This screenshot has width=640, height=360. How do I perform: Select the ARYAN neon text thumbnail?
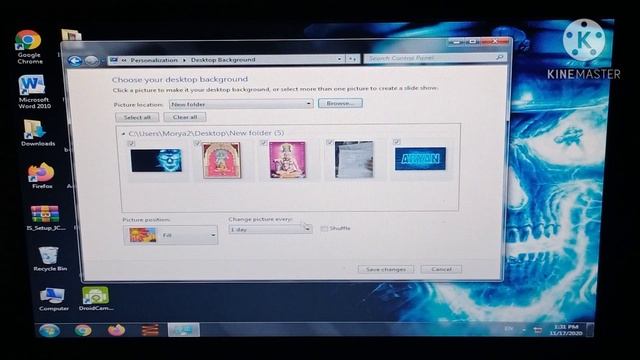[420, 159]
